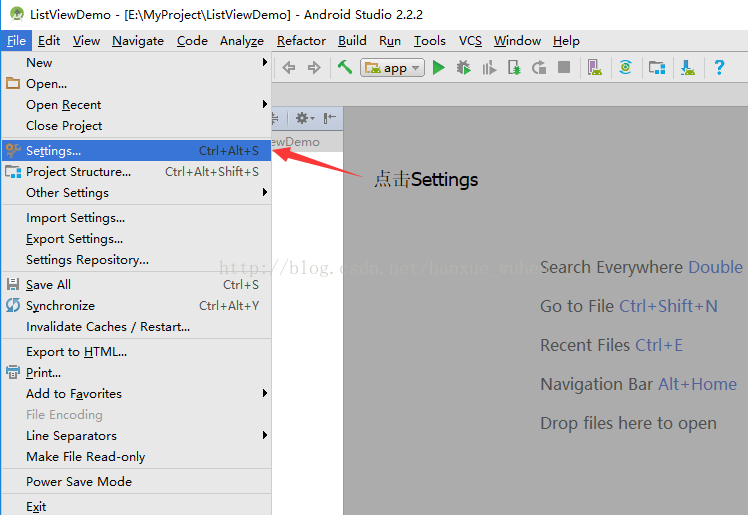Click the Back navigation arrow icon
The height and width of the screenshot is (515, 748).
click(289, 68)
